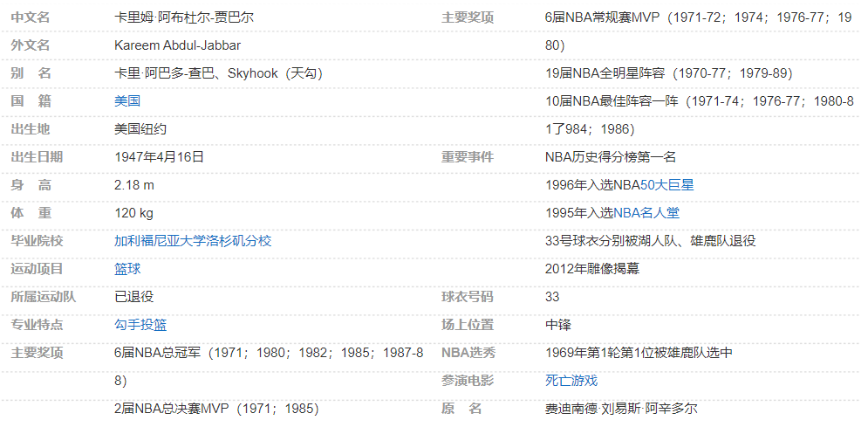Click the birth date 1947年4月16日

(x=160, y=156)
